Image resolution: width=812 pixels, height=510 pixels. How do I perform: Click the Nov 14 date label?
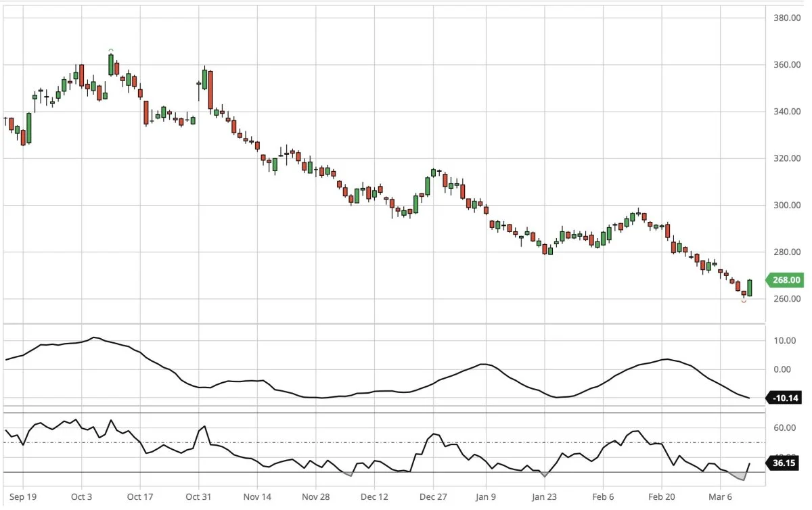click(x=257, y=496)
